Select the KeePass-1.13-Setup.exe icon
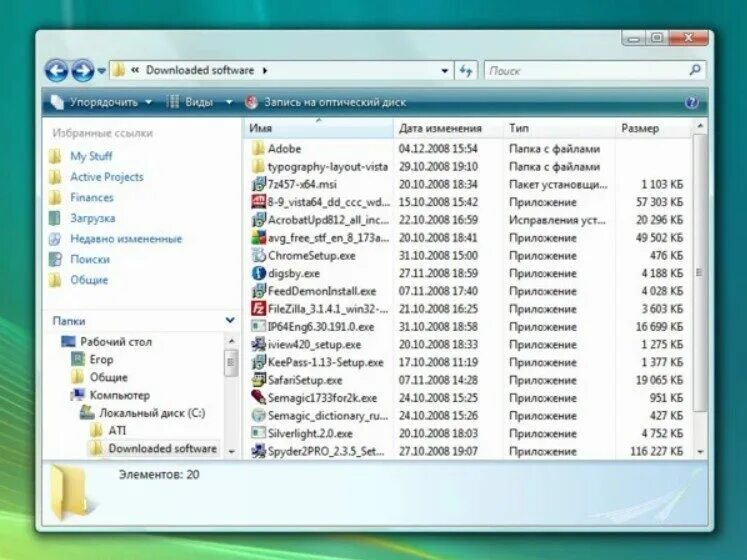Viewport: 747px width, 560px height. point(258,362)
